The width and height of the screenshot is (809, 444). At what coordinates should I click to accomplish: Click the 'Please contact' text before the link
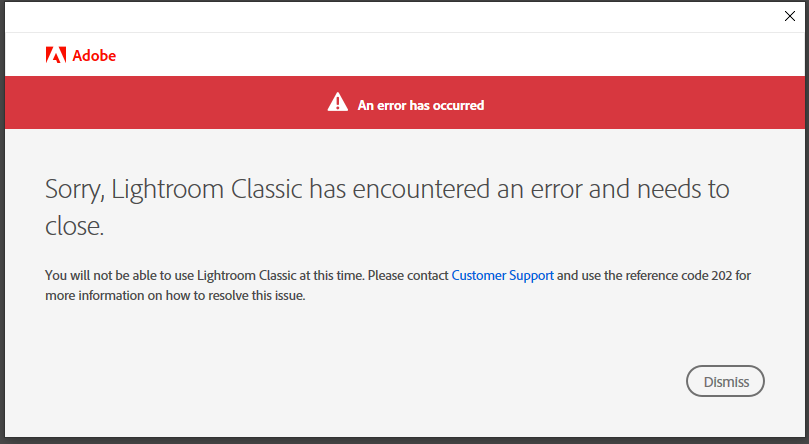(408, 275)
